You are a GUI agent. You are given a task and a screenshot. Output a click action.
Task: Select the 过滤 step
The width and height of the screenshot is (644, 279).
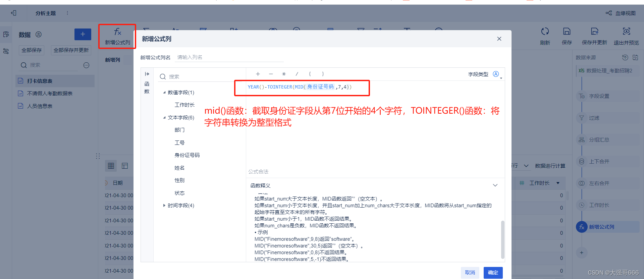click(608, 118)
